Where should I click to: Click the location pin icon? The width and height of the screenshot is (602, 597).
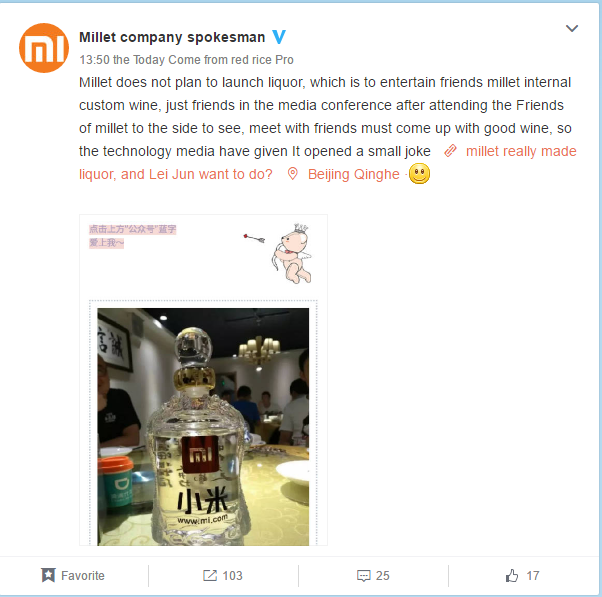point(293,174)
